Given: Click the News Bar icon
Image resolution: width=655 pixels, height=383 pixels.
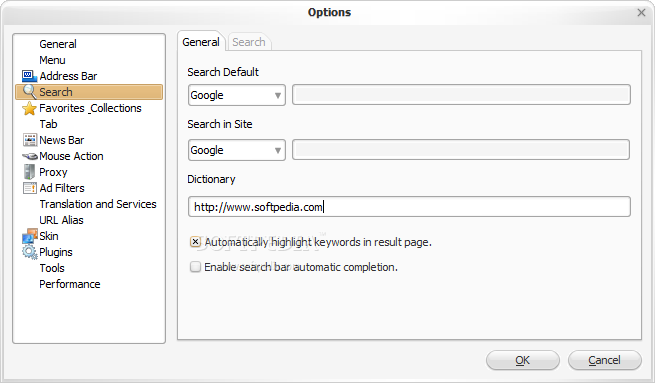Looking at the screenshot, I should pos(30,140).
